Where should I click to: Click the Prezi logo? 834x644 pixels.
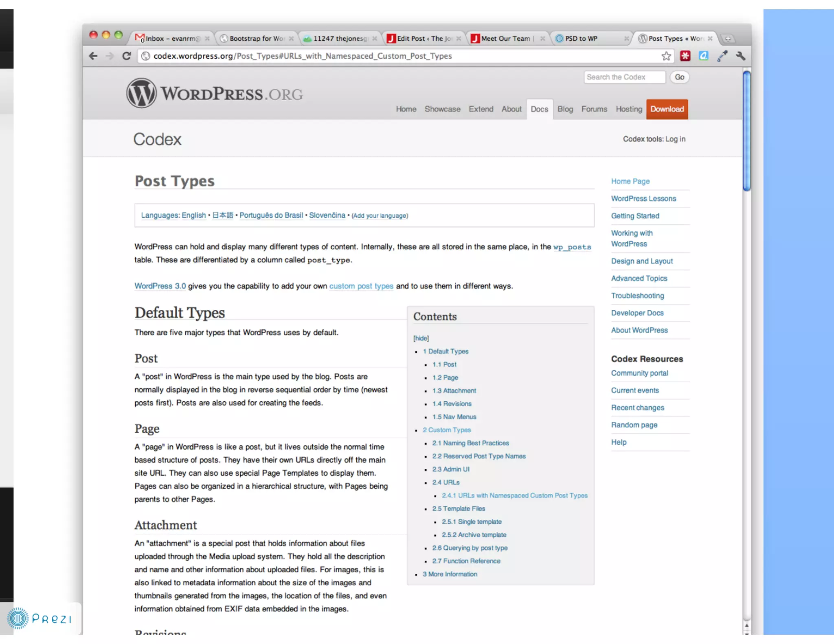tap(40, 618)
